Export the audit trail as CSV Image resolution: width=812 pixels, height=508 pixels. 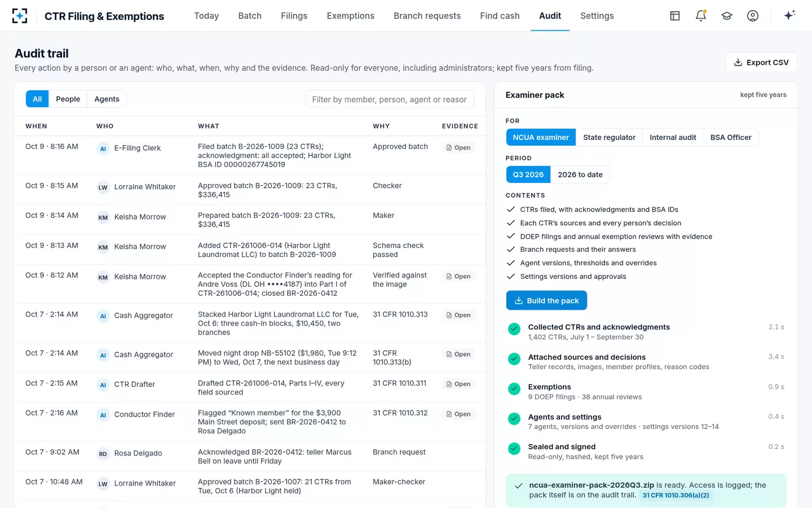coord(761,63)
